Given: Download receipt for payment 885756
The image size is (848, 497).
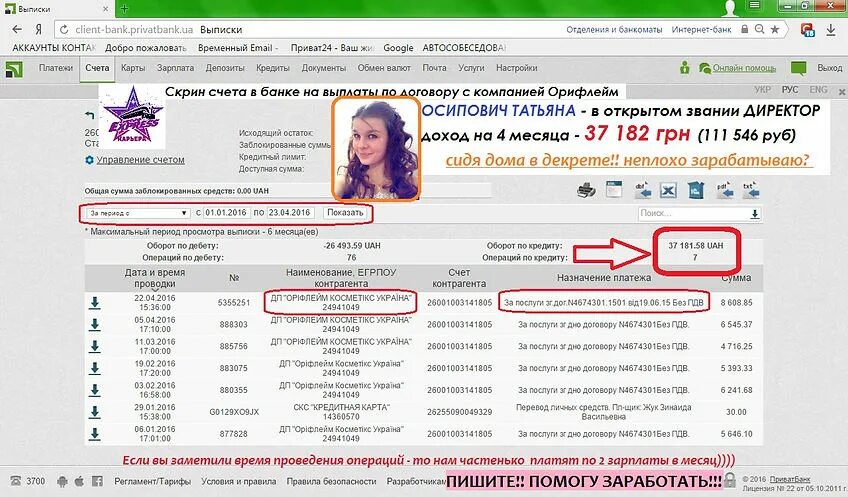Looking at the screenshot, I should (95, 346).
